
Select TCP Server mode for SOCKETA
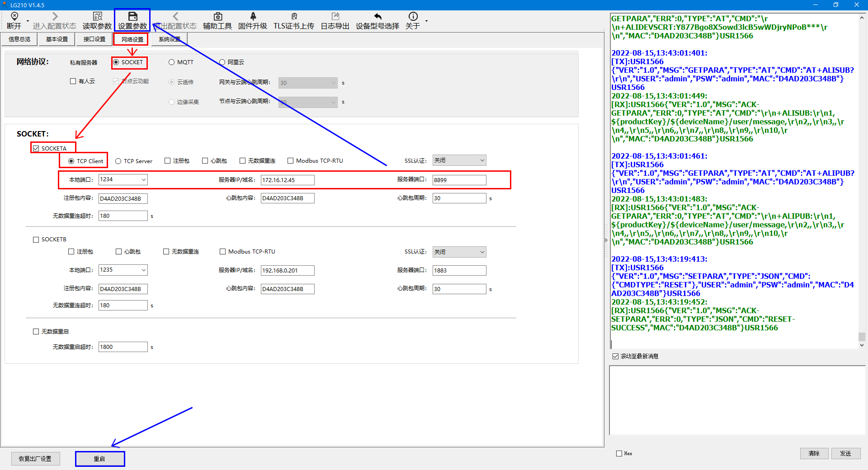click(118, 161)
